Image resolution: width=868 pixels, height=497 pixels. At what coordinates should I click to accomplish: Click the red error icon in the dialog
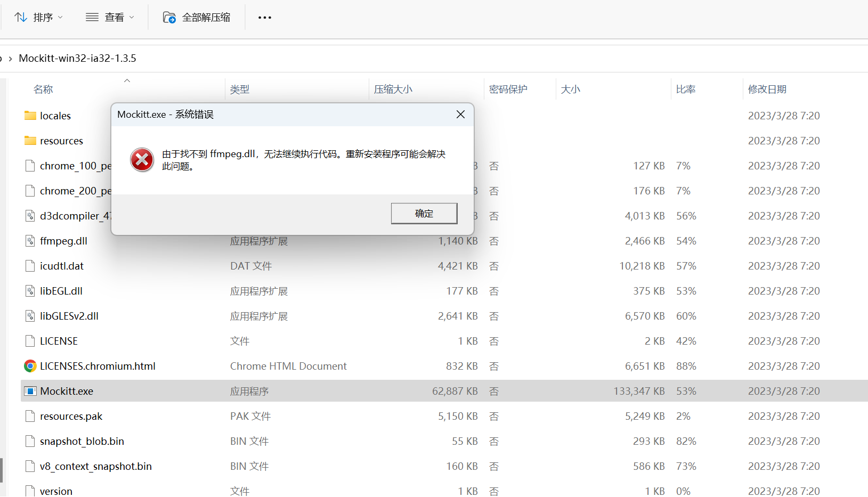coord(142,160)
